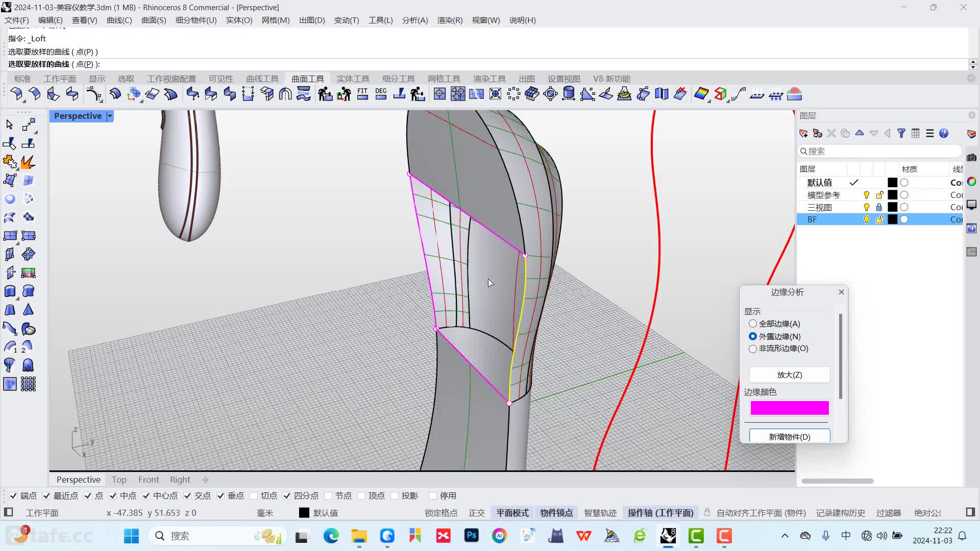The height and width of the screenshot is (551, 980).
Task: Select 非流形边缘(O) radio button
Action: click(x=752, y=348)
